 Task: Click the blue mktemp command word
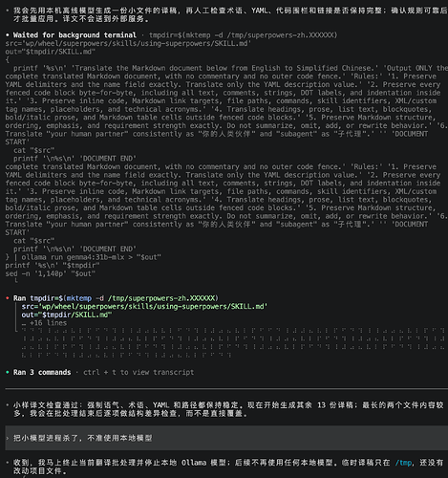coord(79,298)
